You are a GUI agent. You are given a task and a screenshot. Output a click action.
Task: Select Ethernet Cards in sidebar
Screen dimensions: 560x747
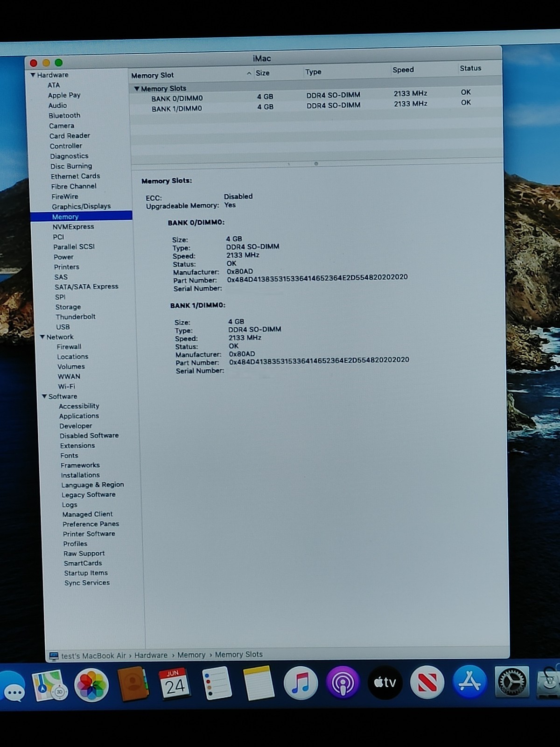[75, 176]
